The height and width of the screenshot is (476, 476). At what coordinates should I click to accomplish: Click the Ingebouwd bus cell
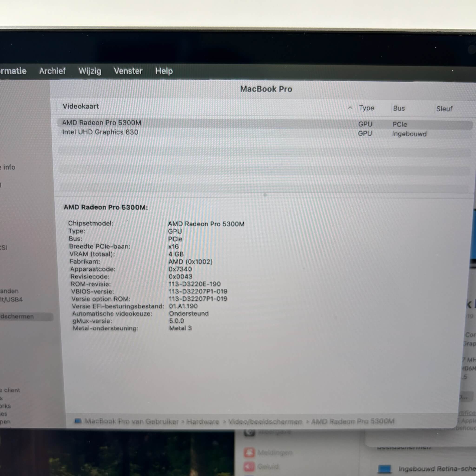click(x=409, y=134)
